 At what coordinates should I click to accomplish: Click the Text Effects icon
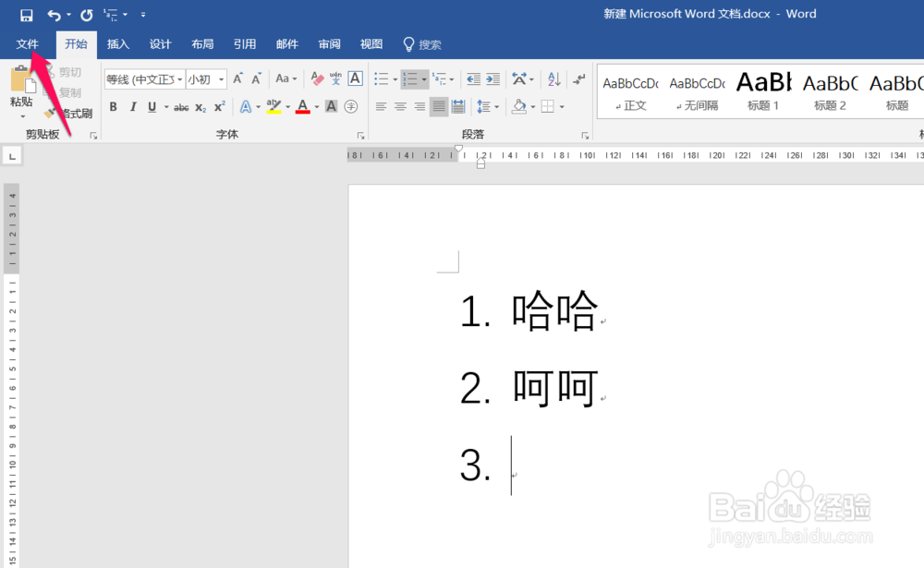(x=245, y=106)
